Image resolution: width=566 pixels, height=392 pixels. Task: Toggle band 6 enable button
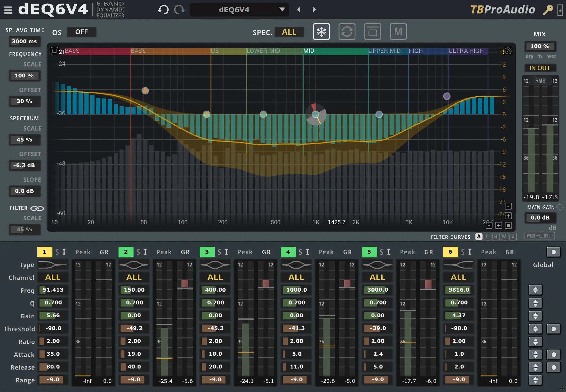click(450, 252)
